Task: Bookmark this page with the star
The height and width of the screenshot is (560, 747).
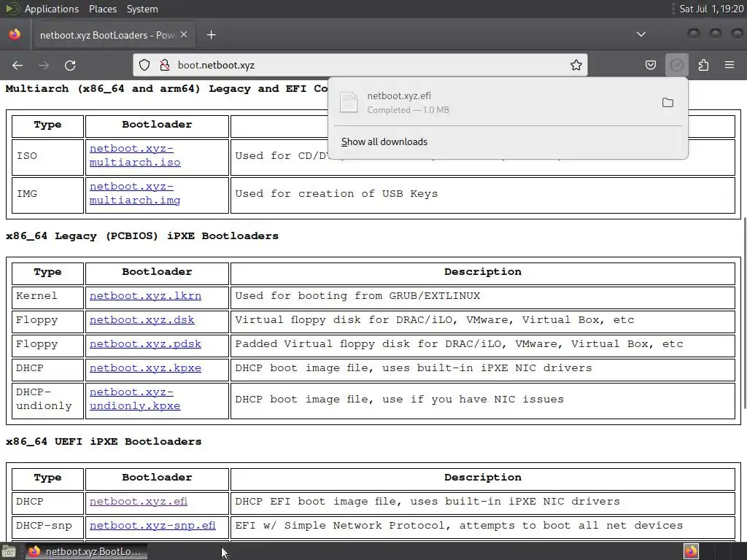Action: [x=576, y=65]
